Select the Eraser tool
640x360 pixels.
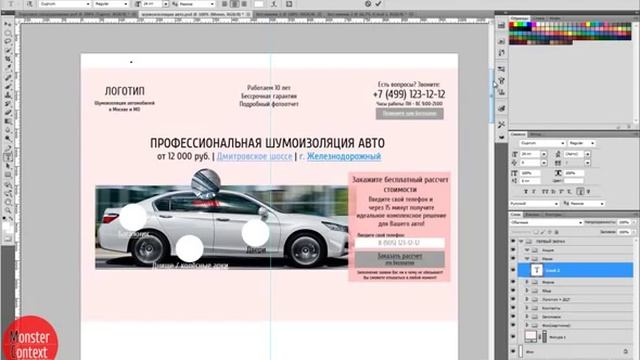(x=8, y=113)
